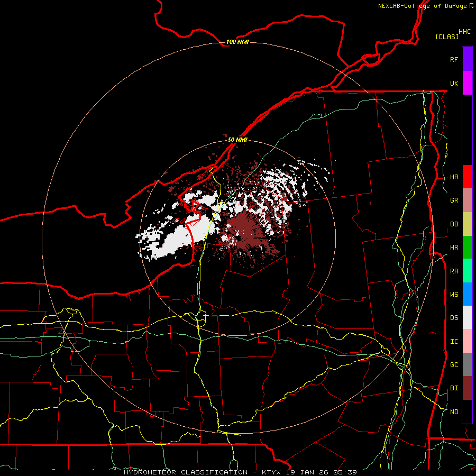Click the [CLAS] units label

(447, 36)
